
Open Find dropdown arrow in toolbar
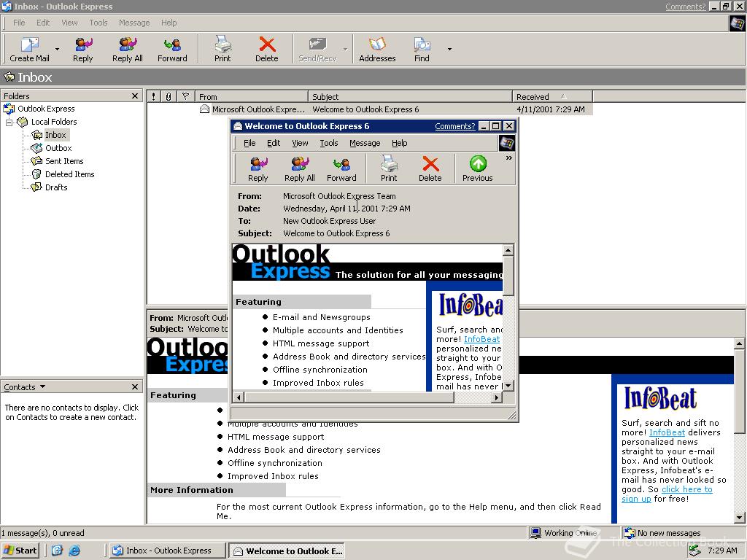(x=449, y=50)
